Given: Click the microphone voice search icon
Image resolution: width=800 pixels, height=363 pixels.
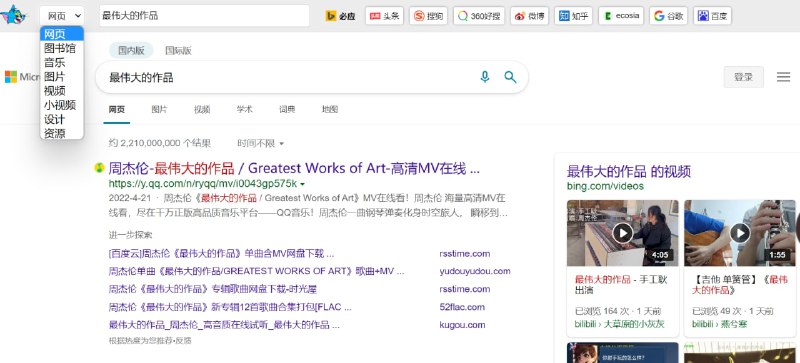Looking at the screenshot, I should pos(485,77).
